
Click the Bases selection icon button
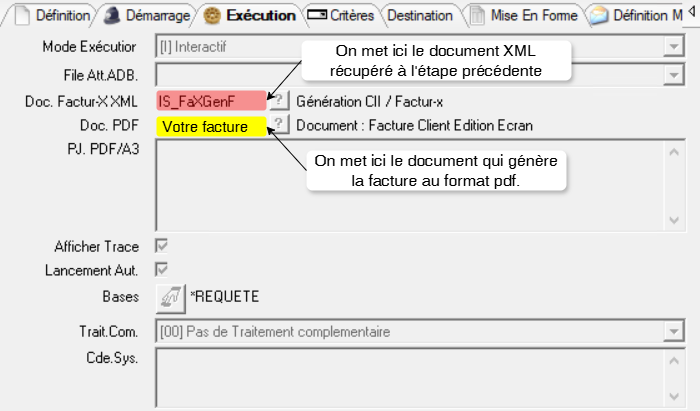tap(171, 297)
